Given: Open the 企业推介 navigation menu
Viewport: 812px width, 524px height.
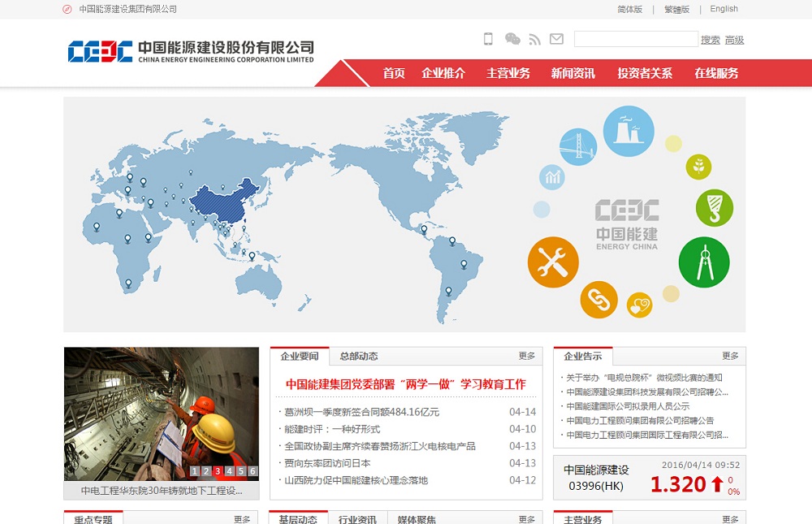Looking at the screenshot, I should coord(443,73).
